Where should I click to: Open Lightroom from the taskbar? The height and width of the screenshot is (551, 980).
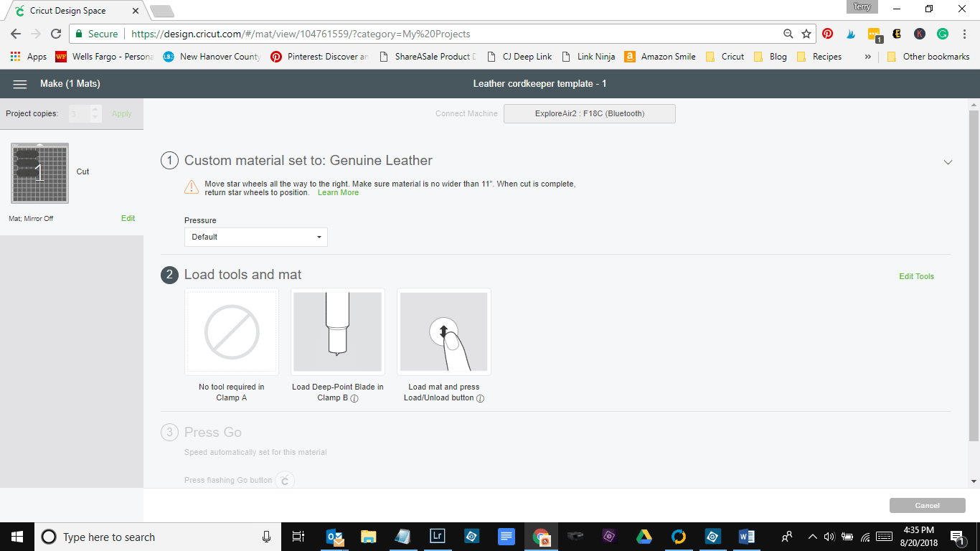click(437, 536)
